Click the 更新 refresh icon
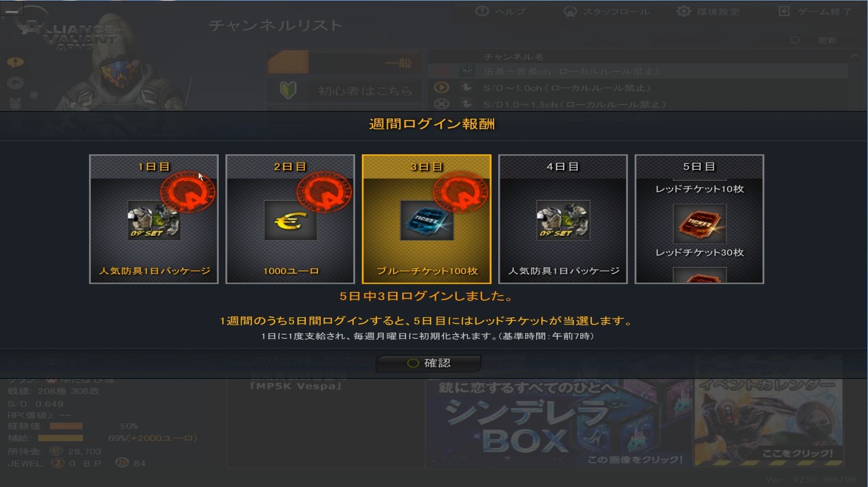This screenshot has height=487, width=868. (x=795, y=40)
